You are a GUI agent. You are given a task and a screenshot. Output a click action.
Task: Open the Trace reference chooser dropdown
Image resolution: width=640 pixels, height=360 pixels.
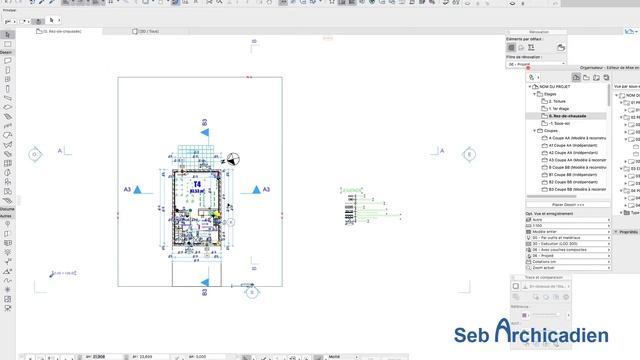(547, 286)
